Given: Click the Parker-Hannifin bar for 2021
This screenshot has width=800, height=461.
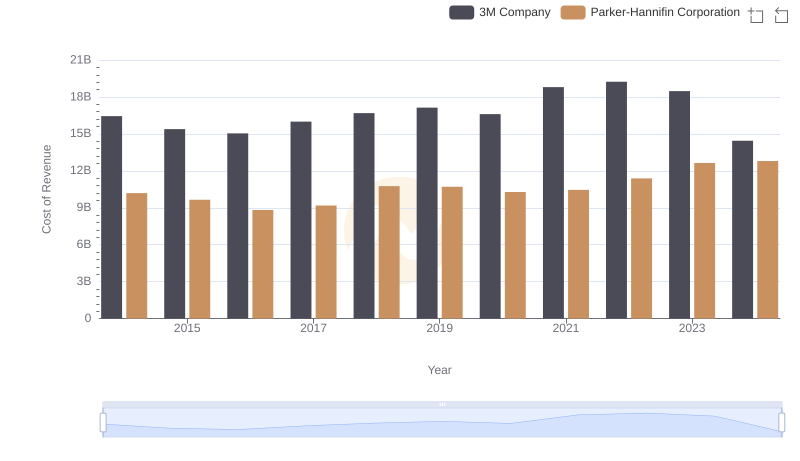Looking at the screenshot, I should [579, 254].
